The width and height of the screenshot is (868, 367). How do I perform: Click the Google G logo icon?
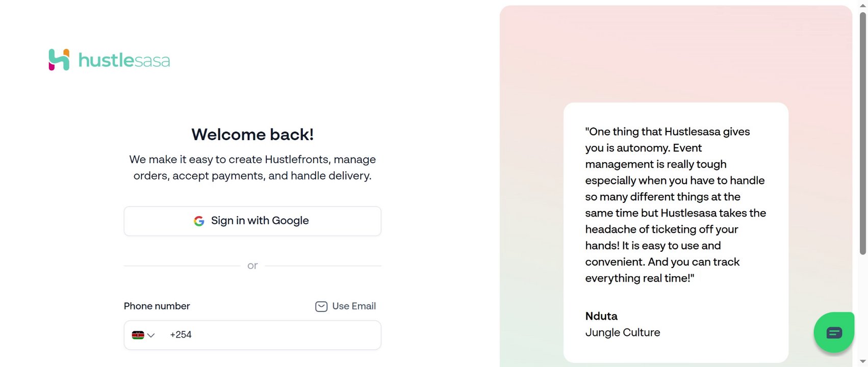tap(199, 221)
